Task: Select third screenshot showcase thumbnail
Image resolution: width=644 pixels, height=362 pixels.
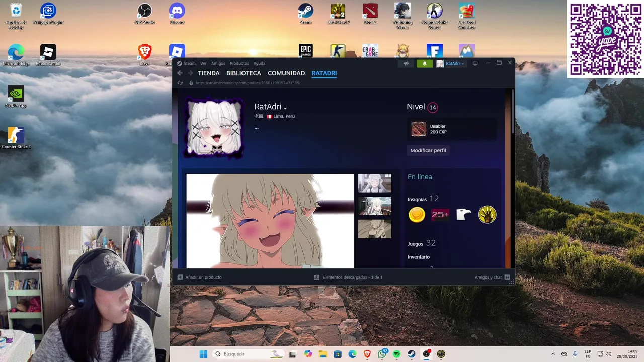Action: [x=375, y=229]
